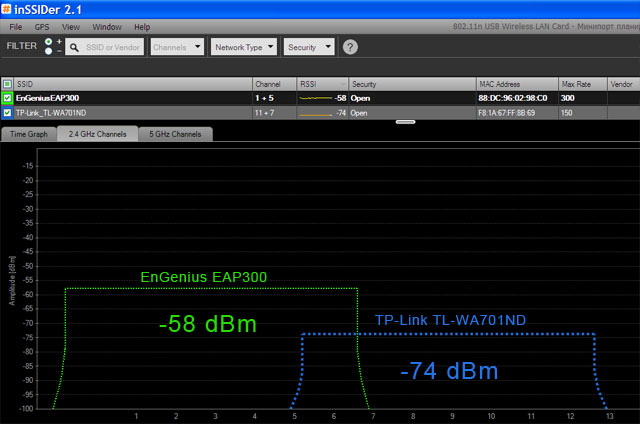
Task: Open the GPS menu
Action: click(x=42, y=27)
